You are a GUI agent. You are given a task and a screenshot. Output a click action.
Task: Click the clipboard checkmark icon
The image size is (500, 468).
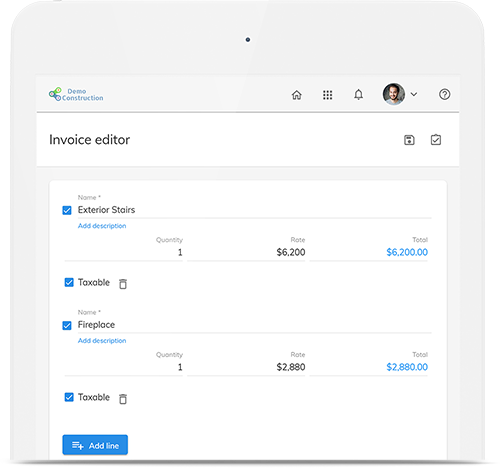(436, 140)
